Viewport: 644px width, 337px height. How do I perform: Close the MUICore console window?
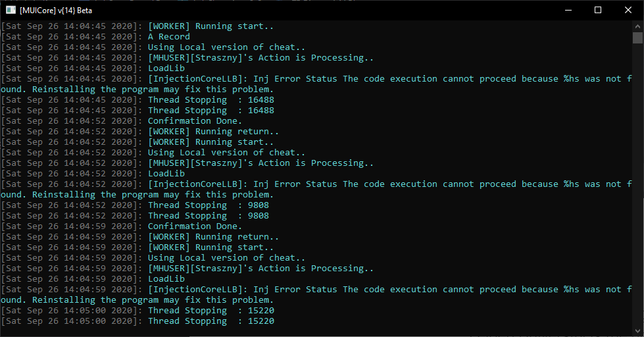coord(628,10)
